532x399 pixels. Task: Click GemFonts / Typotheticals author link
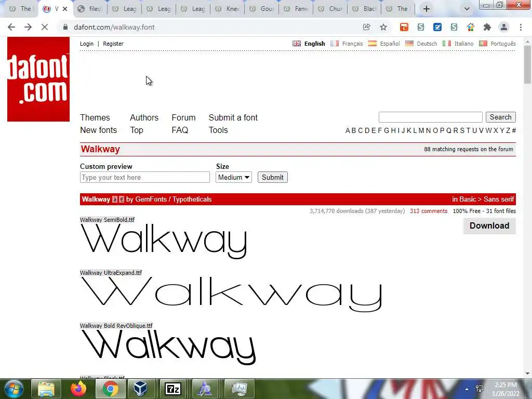(x=174, y=199)
